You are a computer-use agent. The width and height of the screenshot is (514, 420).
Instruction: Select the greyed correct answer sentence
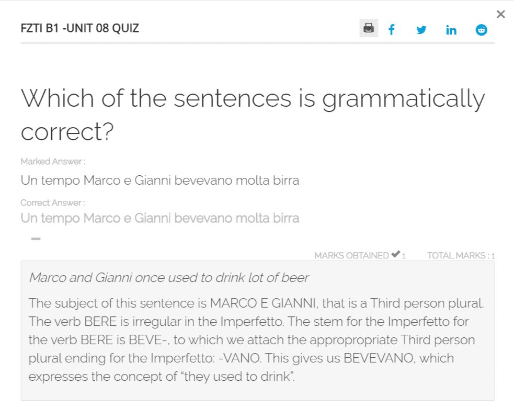[x=160, y=218]
